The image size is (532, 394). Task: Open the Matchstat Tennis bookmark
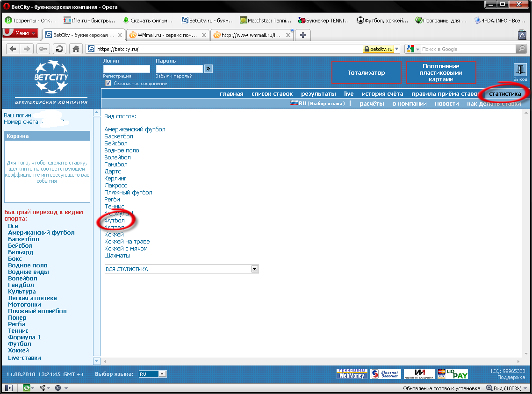tap(266, 21)
